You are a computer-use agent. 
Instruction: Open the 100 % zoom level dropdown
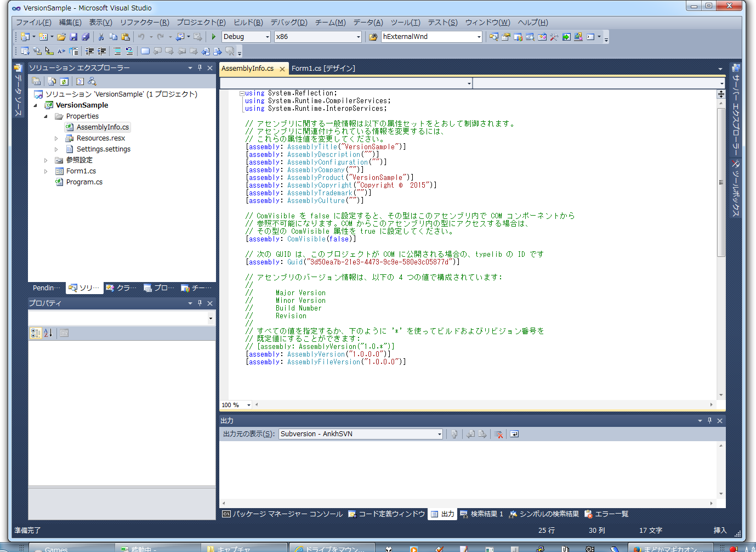[x=248, y=405]
